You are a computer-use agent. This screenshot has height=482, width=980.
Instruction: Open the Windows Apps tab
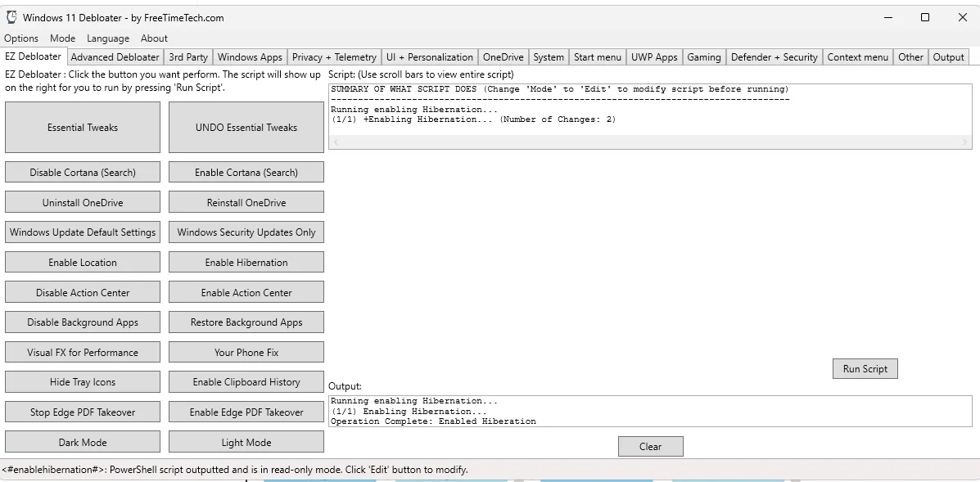click(250, 56)
